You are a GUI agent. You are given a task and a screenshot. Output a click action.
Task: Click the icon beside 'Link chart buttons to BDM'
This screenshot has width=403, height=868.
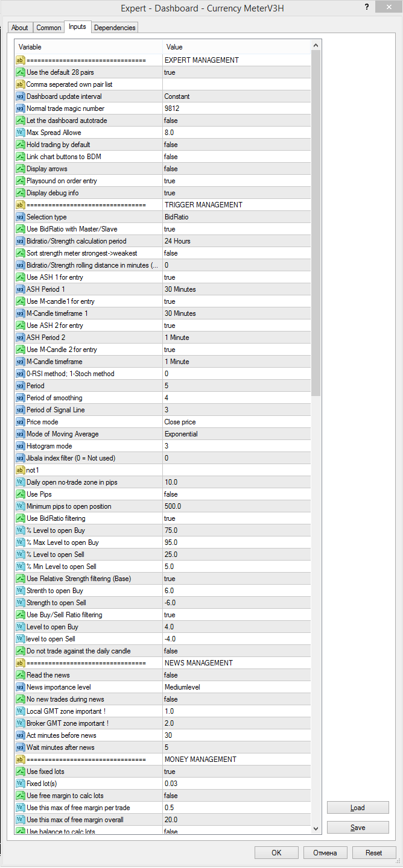click(x=20, y=157)
